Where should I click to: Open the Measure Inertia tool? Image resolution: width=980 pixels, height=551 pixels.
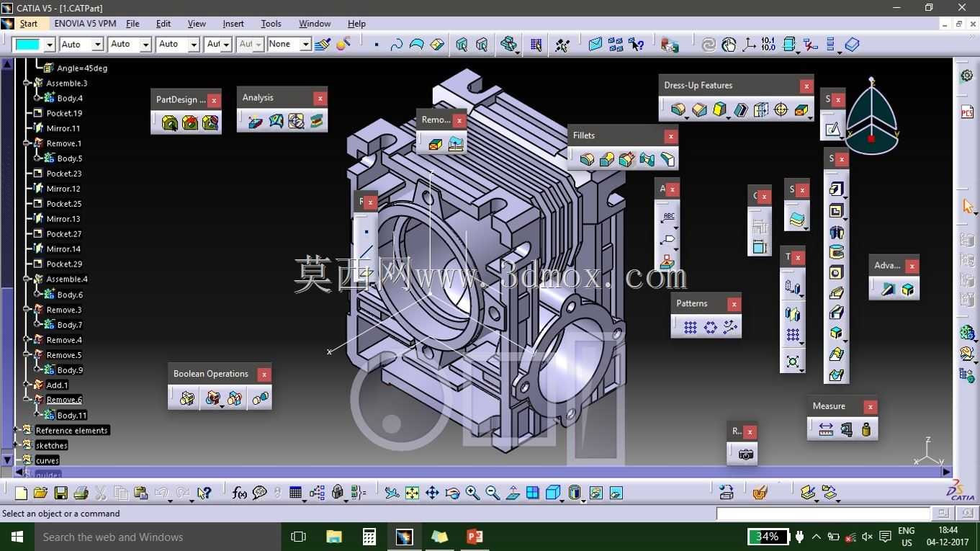[866, 430]
